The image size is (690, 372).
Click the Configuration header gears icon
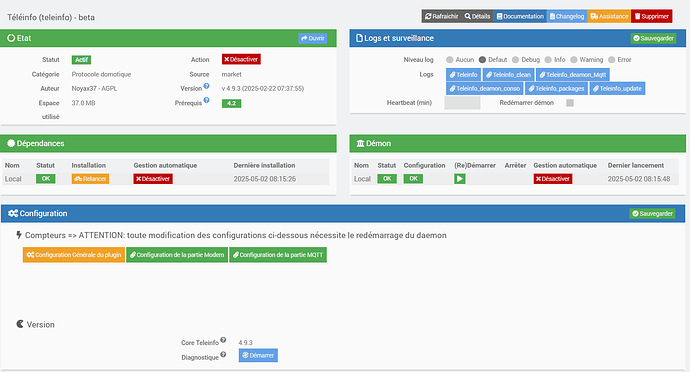point(13,213)
